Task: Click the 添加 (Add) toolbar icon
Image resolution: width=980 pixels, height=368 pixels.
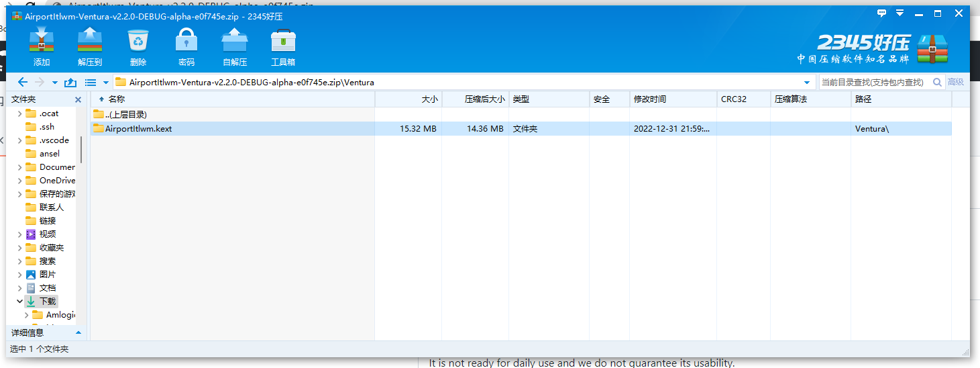Action: click(42, 46)
